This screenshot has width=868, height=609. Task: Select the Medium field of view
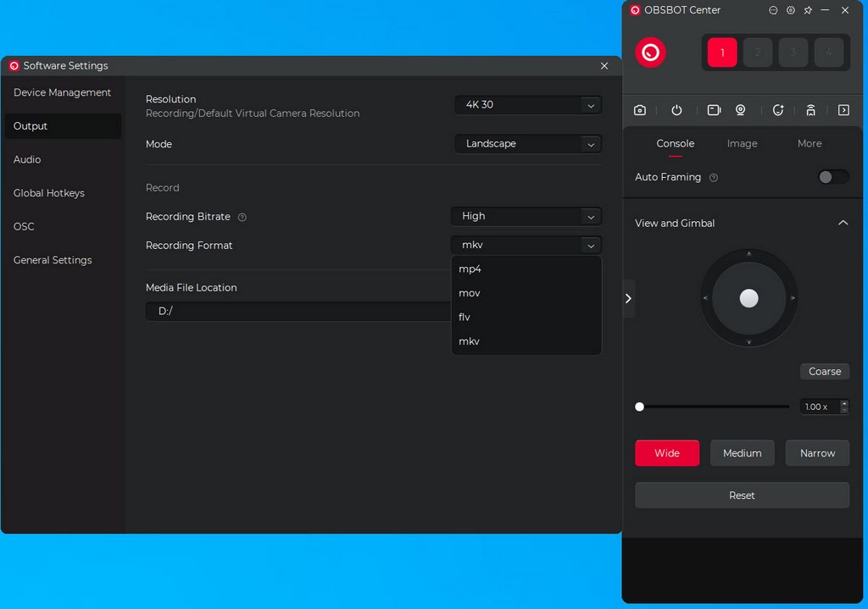coord(742,453)
